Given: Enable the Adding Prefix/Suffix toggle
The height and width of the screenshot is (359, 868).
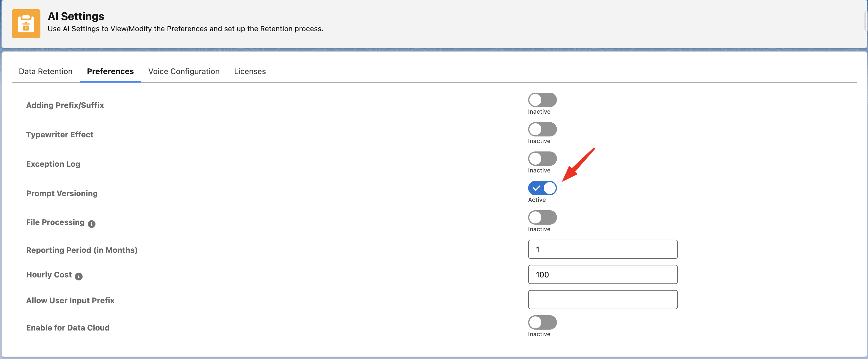Looking at the screenshot, I should (x=542, y=100).
